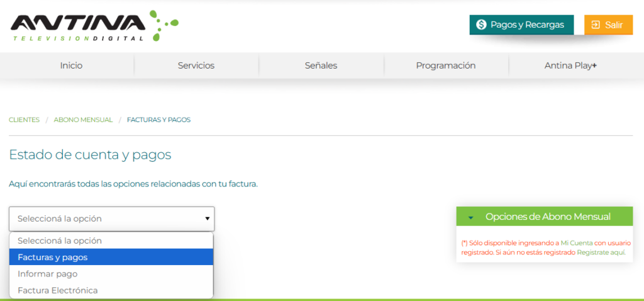This screenshot has width=644, height=301.
Task: Click the exit icon on Salir button
Action: pyautogui.click(x=594, y=25)
